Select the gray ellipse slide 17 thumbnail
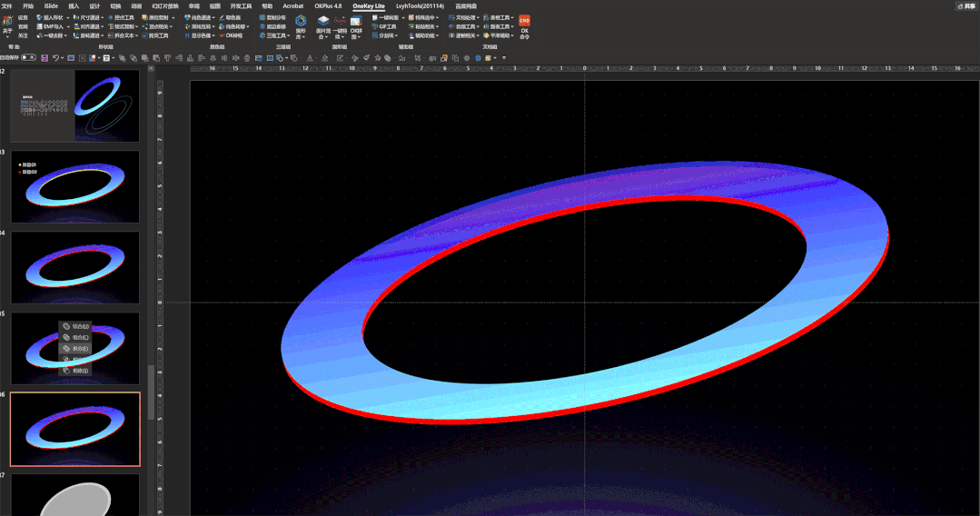980x516 pixels. (75, 495)
